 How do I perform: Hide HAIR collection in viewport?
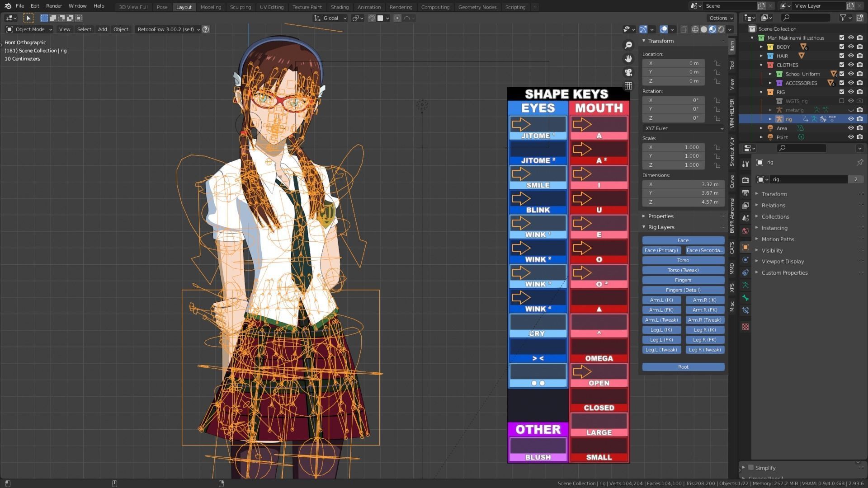(x=850, y=56)
